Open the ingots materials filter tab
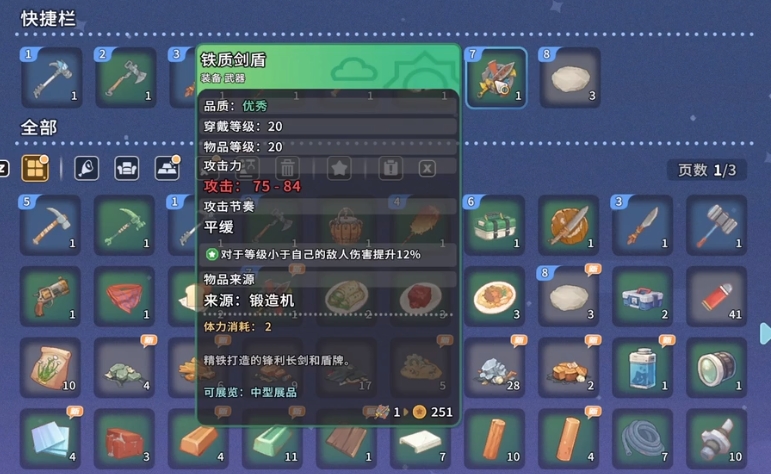This screenshot has height=474, width=771. [x=167, y=169]
